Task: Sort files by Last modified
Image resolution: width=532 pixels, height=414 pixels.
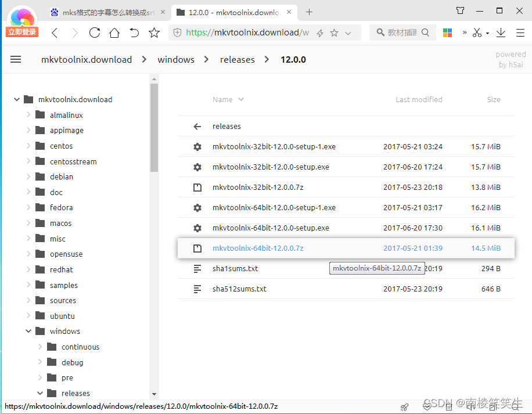Action: (x=419, y=100)
